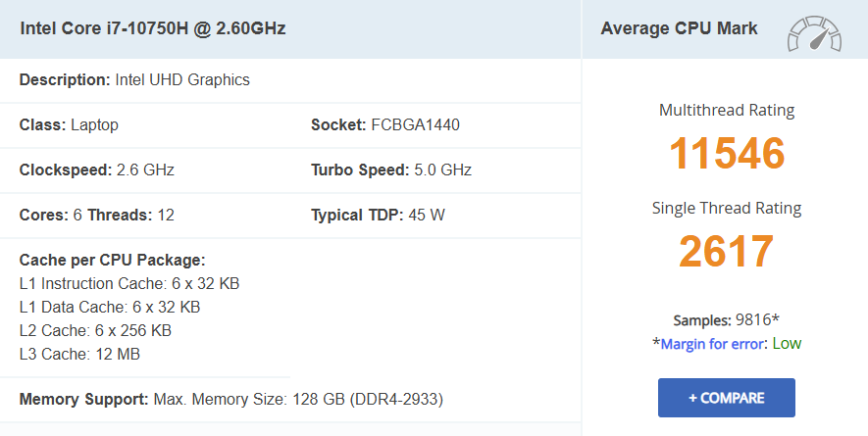
Task: Click the 2617 single thread score
Action: pos(727,252)
